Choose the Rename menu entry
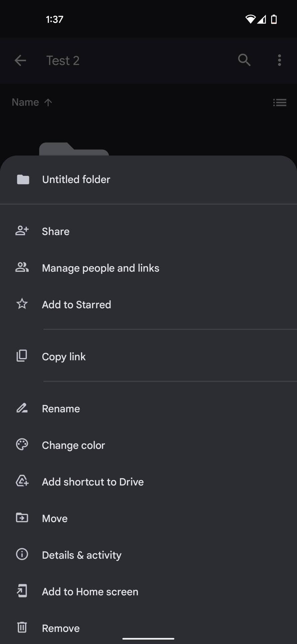Image resolution: width=297 pixels, height=644 pixels. pos(61,409)
